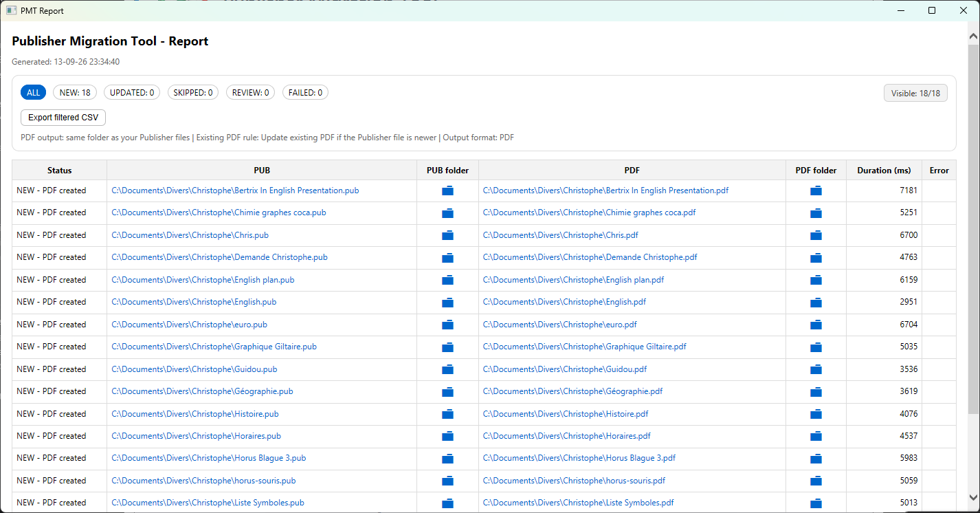Viewport: 980px width, 513px height.
Task: Select the ALL filter pill
Action: click(x=33, y=93)
